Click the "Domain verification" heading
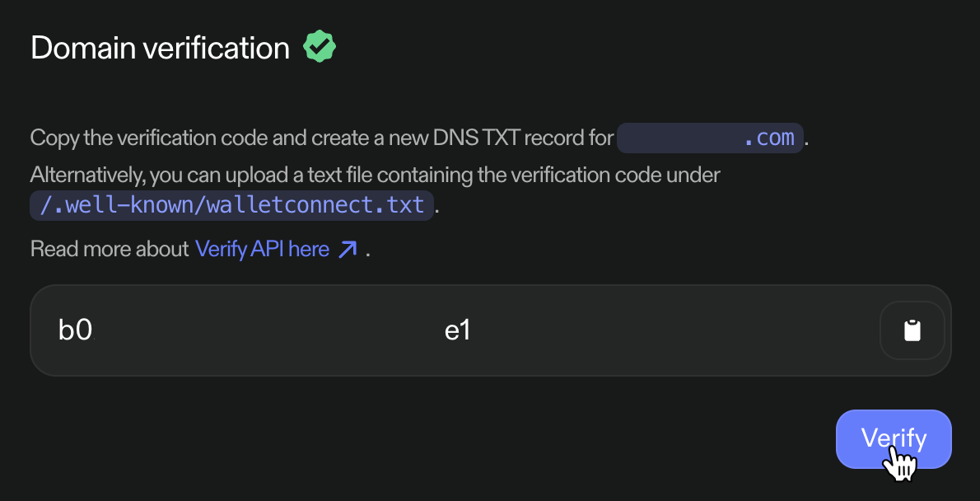 point(160,48)
